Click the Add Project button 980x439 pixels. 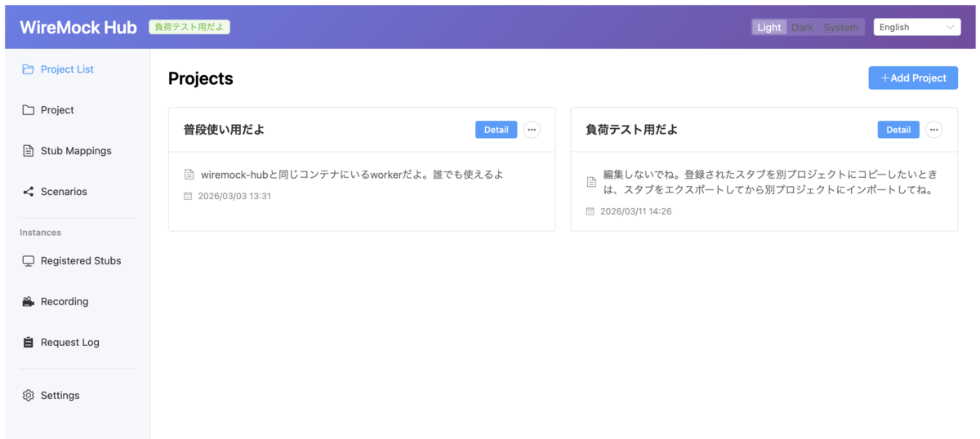(913, 78)
